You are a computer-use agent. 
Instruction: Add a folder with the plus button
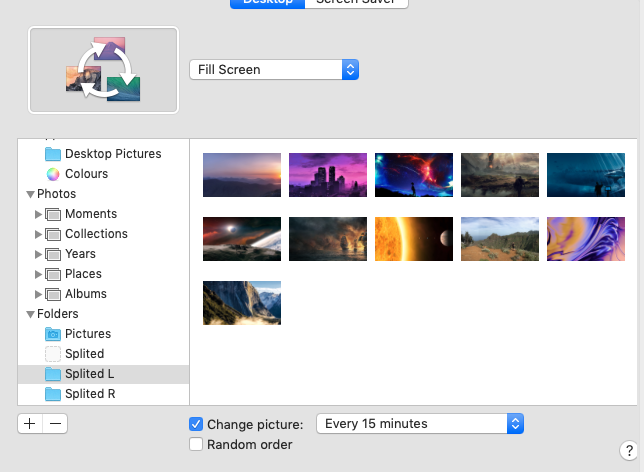[30, 424]
